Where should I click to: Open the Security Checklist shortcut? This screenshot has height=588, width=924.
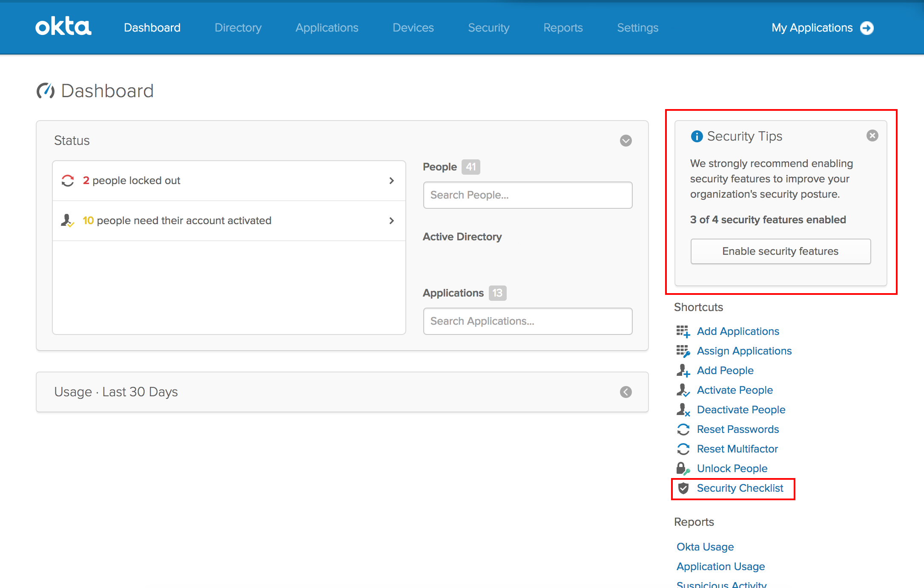740,488
